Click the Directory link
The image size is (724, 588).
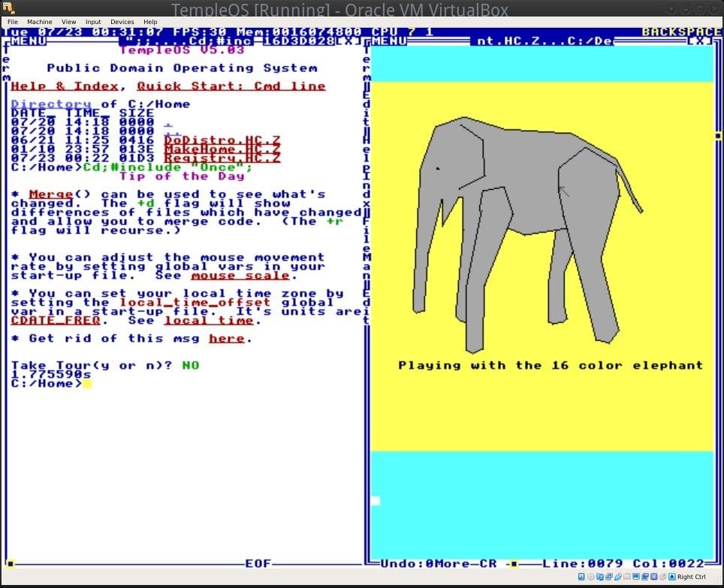[51, 104]
